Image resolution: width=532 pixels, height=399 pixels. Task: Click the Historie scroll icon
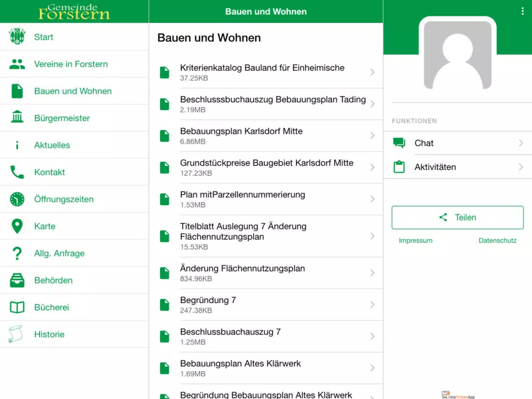(15, 334)
